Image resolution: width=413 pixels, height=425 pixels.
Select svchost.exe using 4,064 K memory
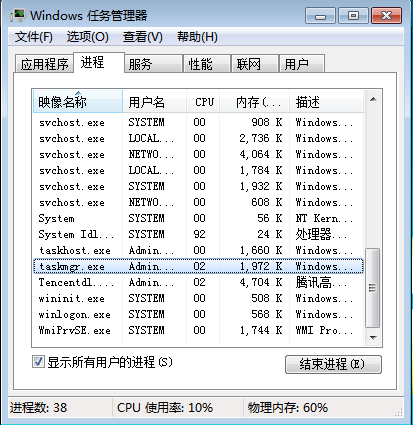198,154
